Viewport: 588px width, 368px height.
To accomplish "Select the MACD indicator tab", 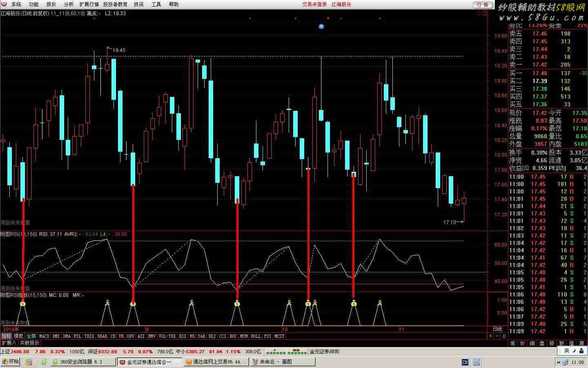I will point(44,336).
